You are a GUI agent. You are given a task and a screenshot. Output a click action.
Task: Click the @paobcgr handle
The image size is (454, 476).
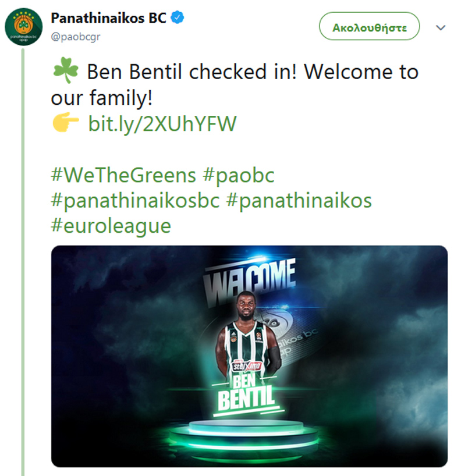[x=76, y=37]
